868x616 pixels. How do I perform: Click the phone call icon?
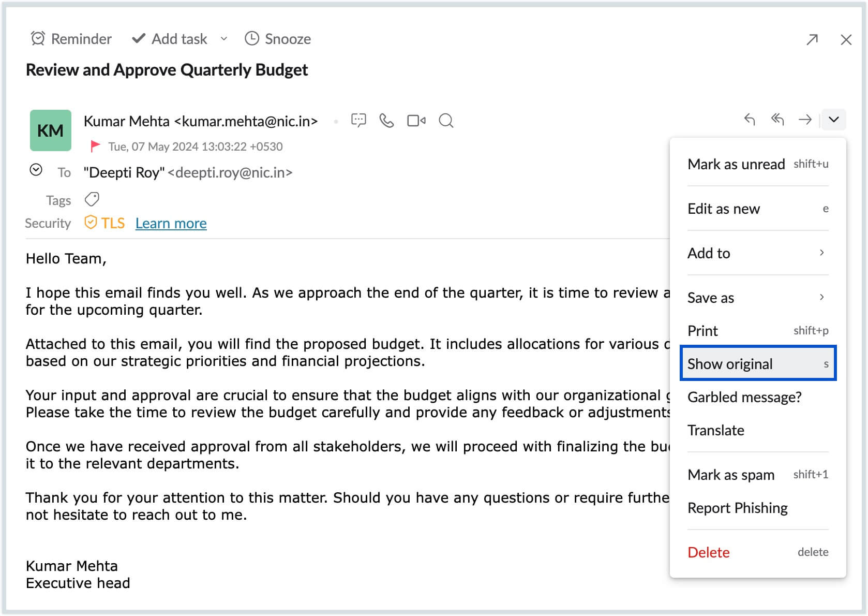tap(386, 121)
